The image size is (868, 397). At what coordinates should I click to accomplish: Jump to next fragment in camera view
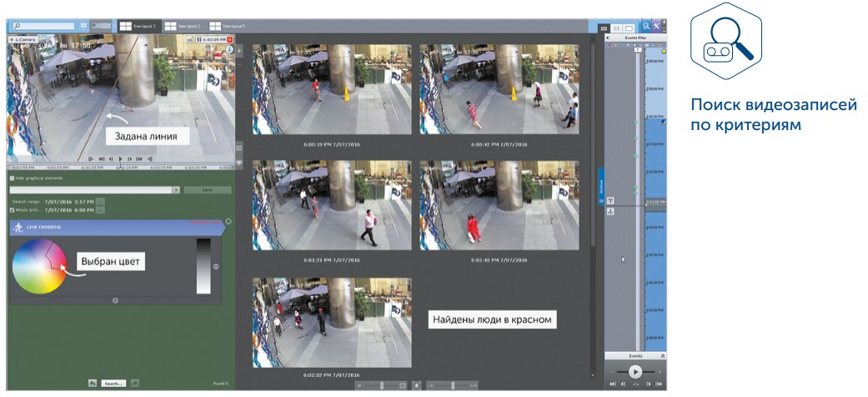(139, 159)
